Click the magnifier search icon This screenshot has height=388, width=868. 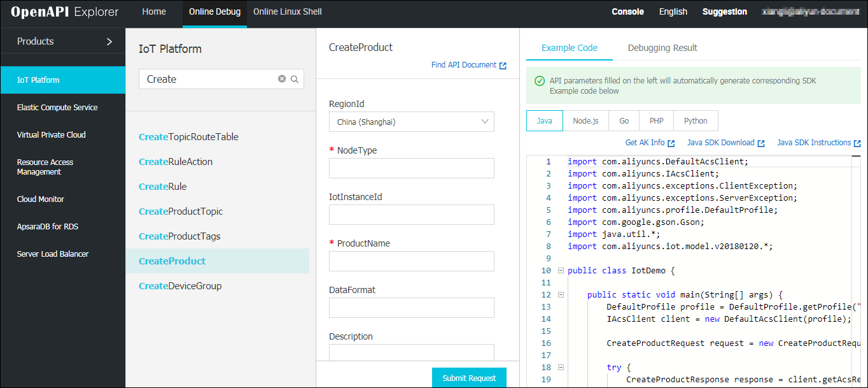coord(295,79)
